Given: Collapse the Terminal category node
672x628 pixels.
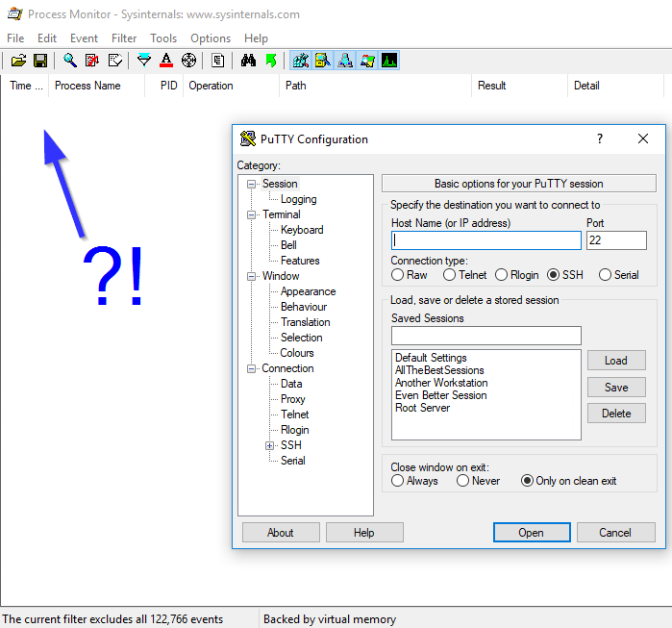Looking at the screenshot, I should tap(252, 214).
